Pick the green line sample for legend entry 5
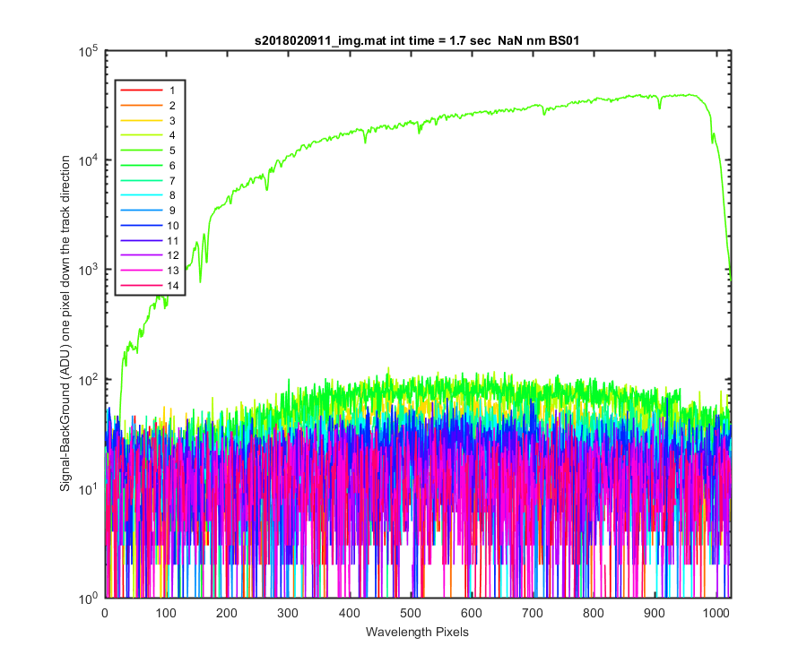807x672 pixels. pyautogui.click(x=142, y=151)
